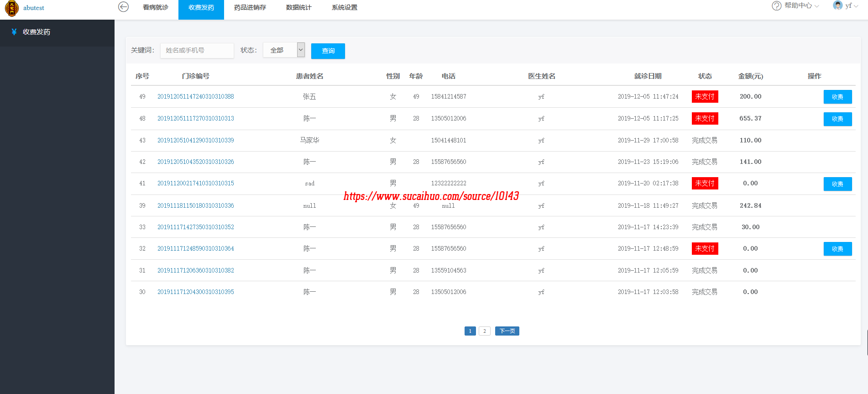The width and height of the screenshot is (868, 394).
Task: Open clinic record 20191205104129031031​0339 link
Action: point(195,140)
